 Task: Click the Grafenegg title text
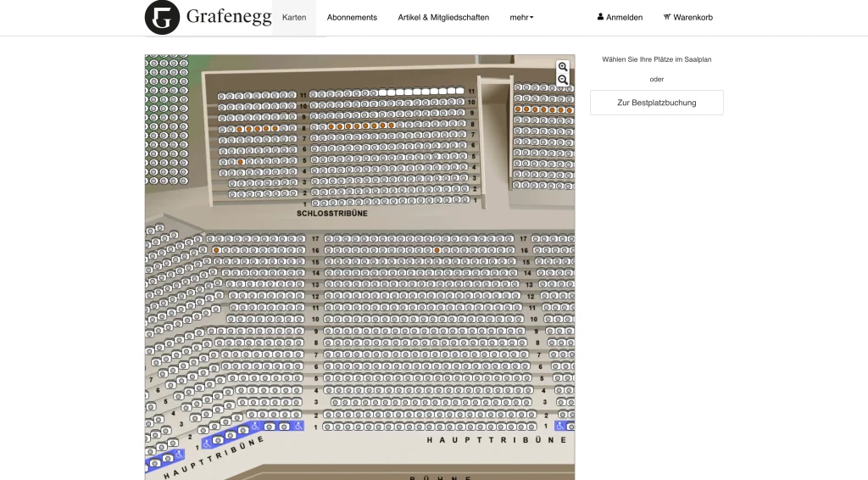point(229,17)
